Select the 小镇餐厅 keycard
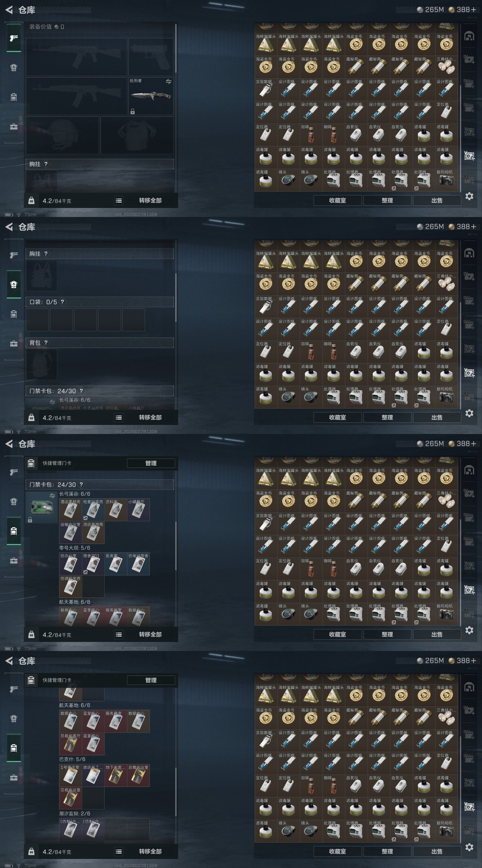The image size is (482, 868). (139, 510)
